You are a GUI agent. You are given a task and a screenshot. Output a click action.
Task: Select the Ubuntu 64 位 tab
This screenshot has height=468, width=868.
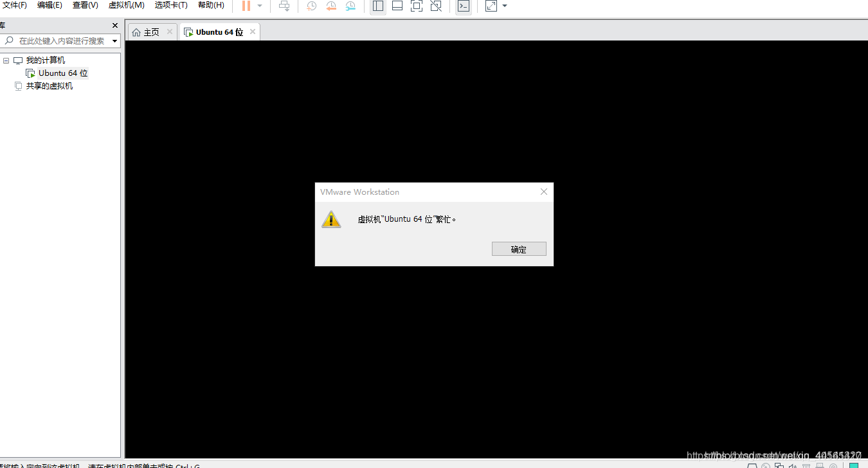[x=220, y=32]
